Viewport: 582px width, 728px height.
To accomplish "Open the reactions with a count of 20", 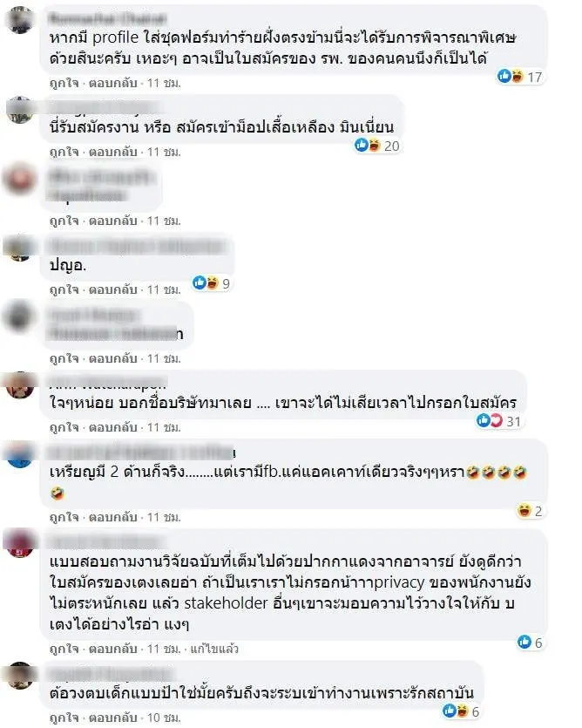I will coord(377,146).
